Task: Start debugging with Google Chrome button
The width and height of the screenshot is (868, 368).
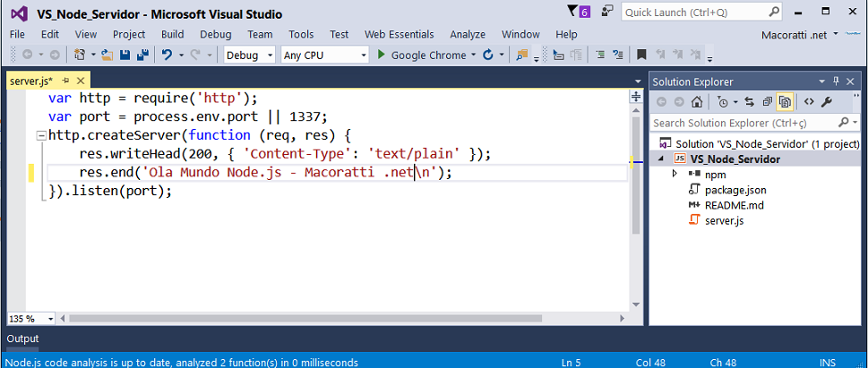Action: coord(421,56)
